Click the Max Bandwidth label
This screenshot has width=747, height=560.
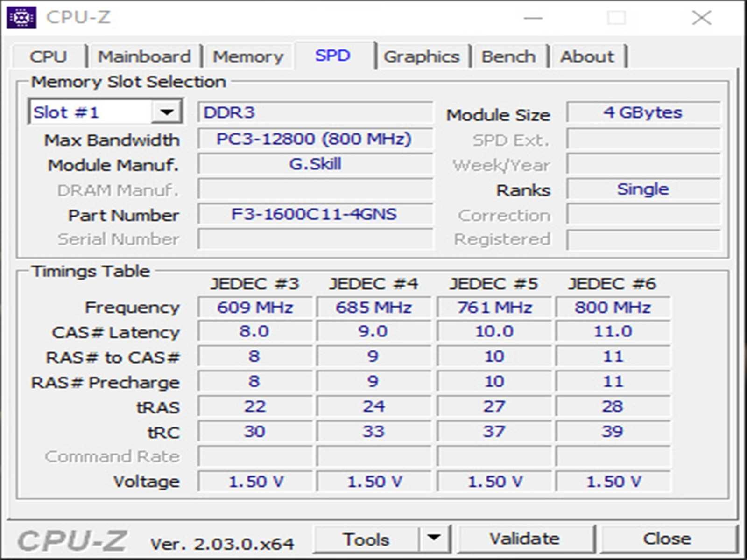112,140
